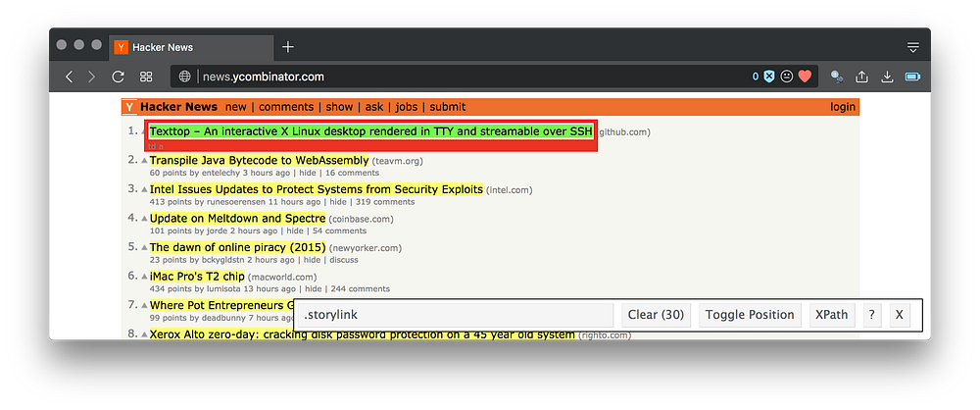Click the login link

(843, 107)
